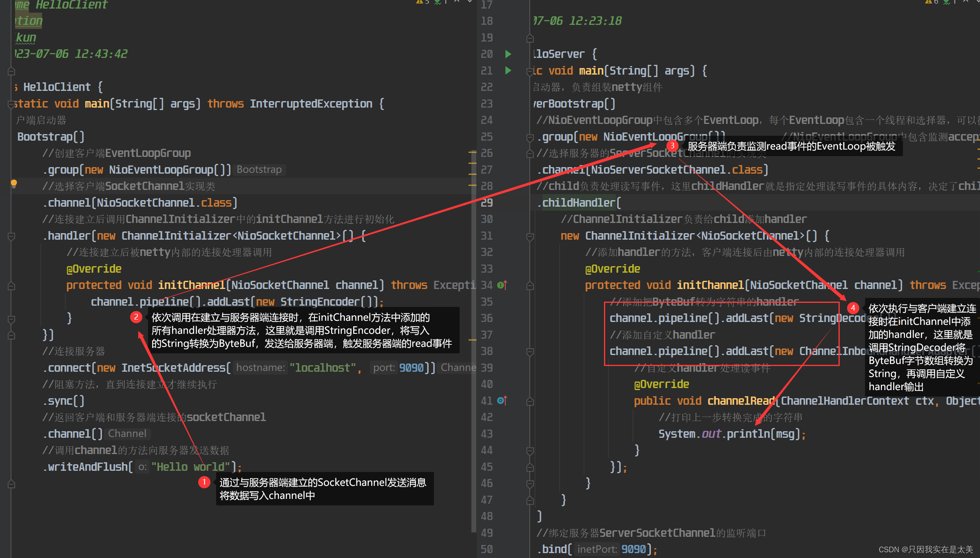Toggle the fold marker on line 38
Screen dimensions: 980x558
tap(530, 351)
